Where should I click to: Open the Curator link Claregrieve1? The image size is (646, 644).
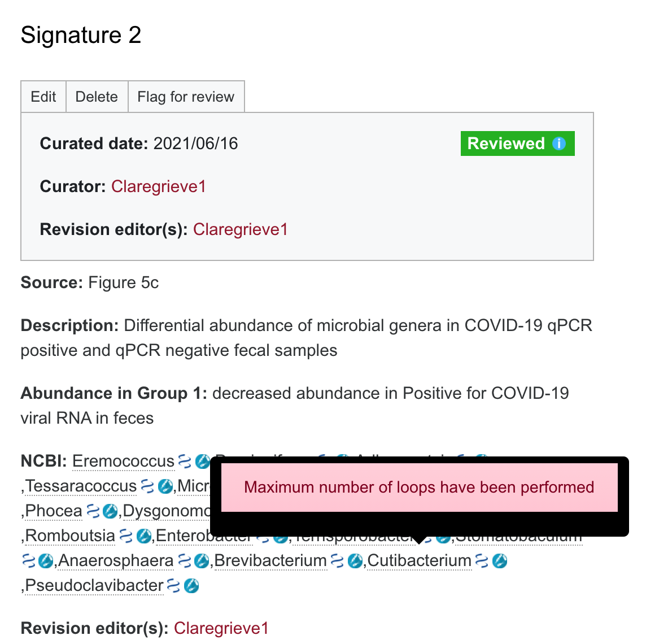158,186
